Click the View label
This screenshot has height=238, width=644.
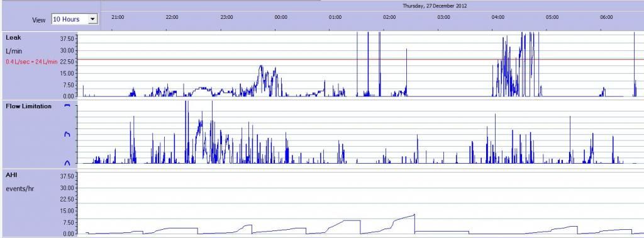coord(38,20)
